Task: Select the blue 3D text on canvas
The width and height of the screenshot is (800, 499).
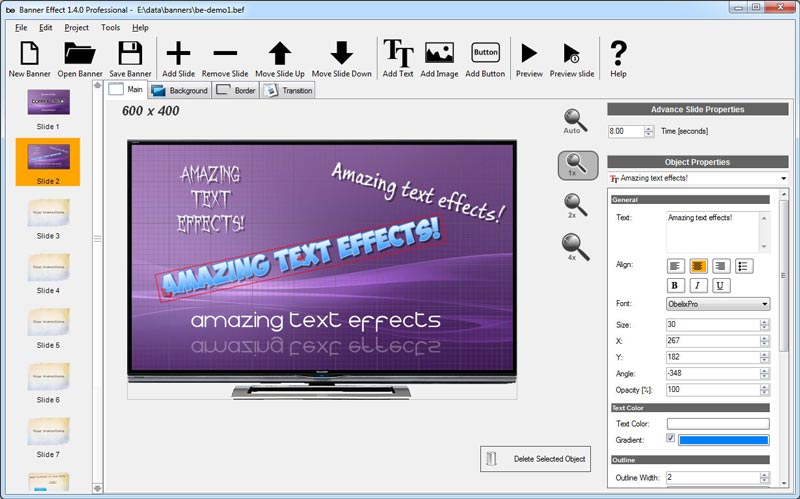Action: coord(301,258)
